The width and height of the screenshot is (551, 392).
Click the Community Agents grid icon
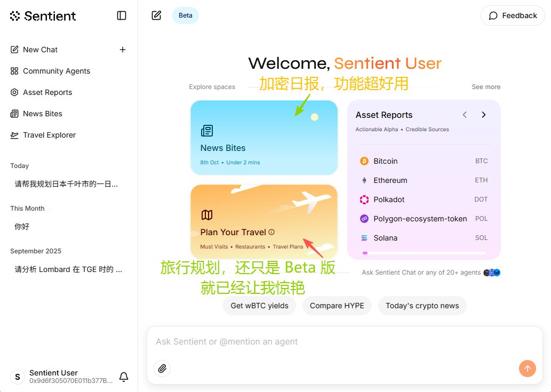(x=14, y=71)
